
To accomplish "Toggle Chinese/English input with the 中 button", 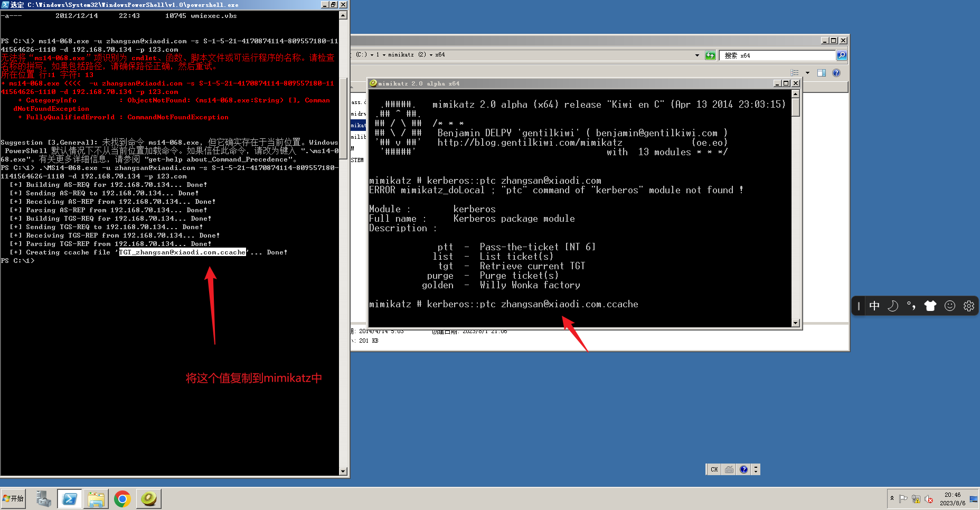I will pyautogui.click(x=874, y=306).
